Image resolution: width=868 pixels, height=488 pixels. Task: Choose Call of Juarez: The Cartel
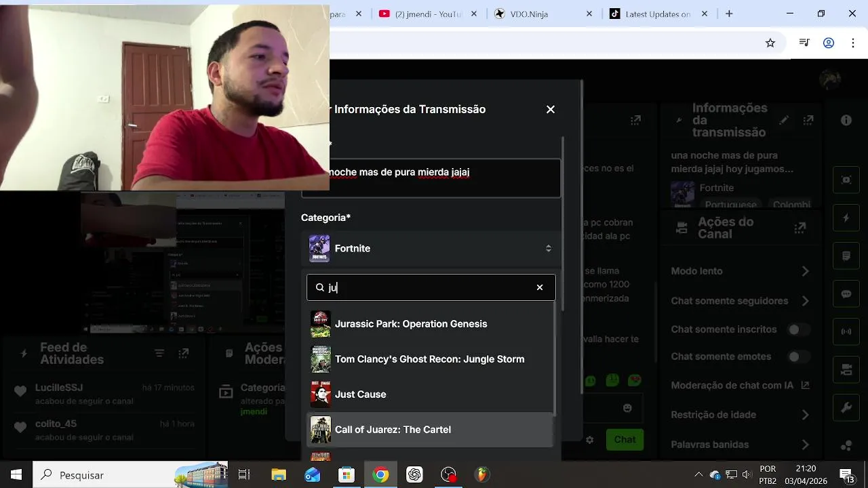[430, 430]
